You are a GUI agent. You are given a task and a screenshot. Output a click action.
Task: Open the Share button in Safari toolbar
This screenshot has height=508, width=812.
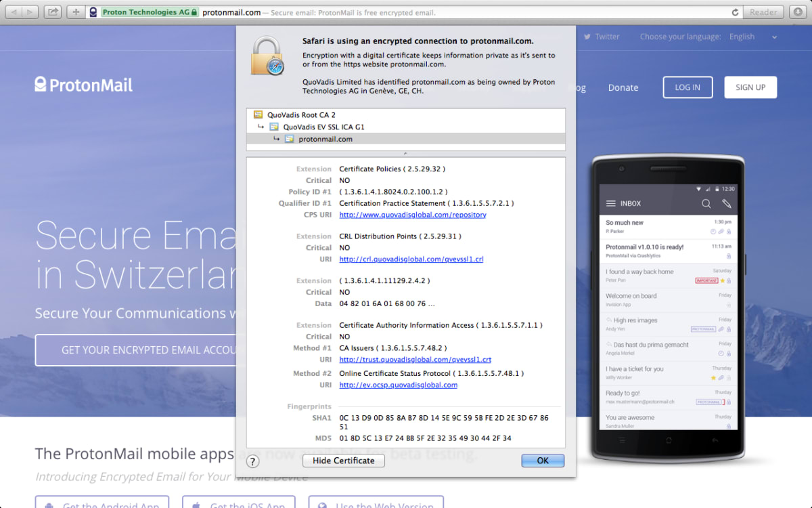click(x=54, y=12)
